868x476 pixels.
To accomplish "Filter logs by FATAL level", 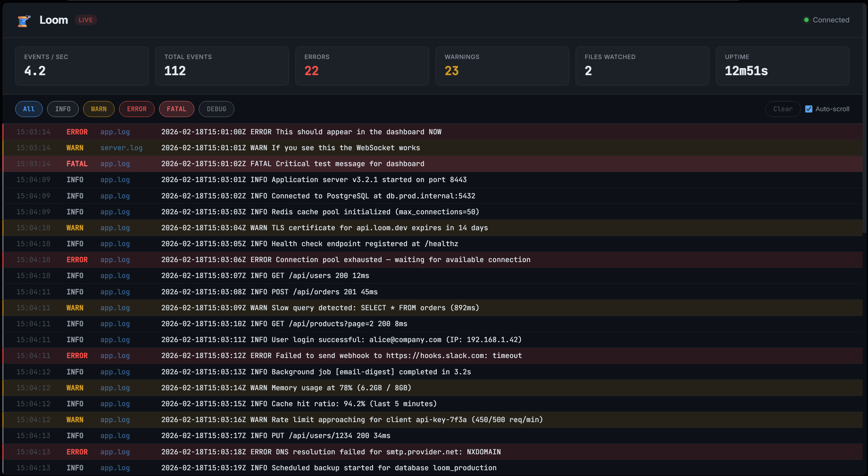I will tap(176, 109).
